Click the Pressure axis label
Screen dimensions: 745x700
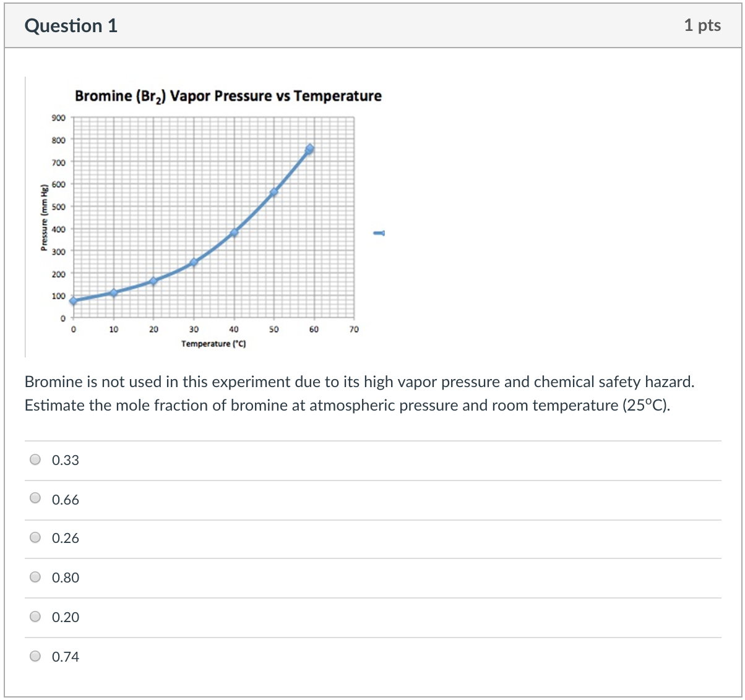(x=43, y=216)
